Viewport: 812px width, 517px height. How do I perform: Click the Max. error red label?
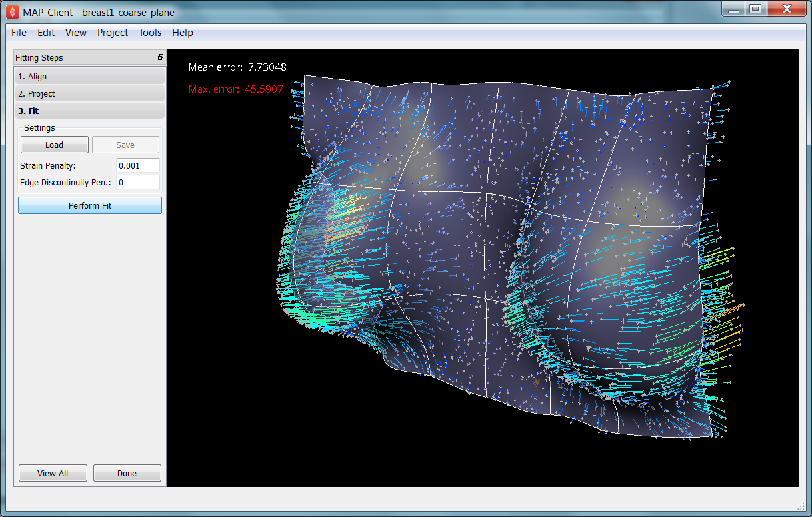(x=236, y=89)
